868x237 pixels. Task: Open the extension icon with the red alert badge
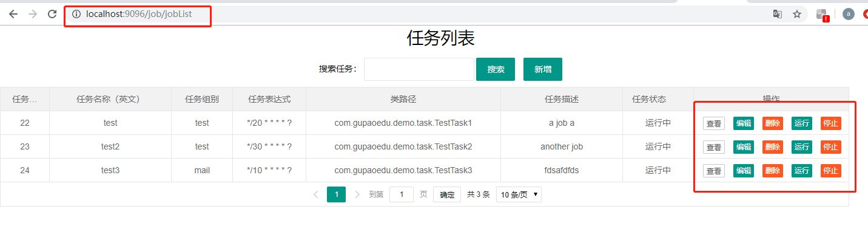click(x=823, y=15)
